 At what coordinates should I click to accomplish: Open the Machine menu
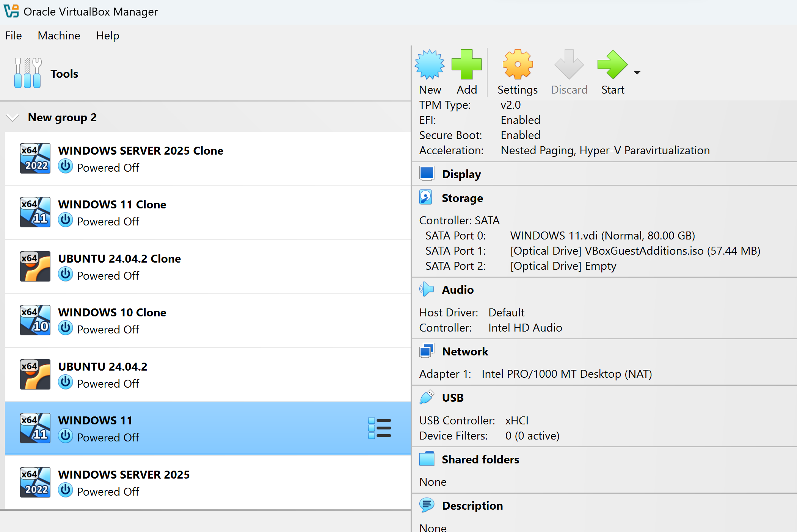tap(59, 36)
